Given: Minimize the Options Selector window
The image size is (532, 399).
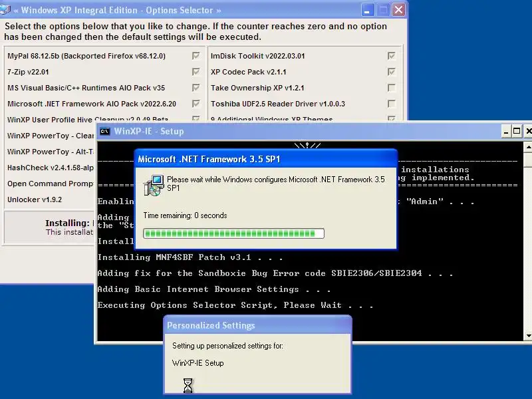Looking at the screenshot, I should tap(368, 10).
